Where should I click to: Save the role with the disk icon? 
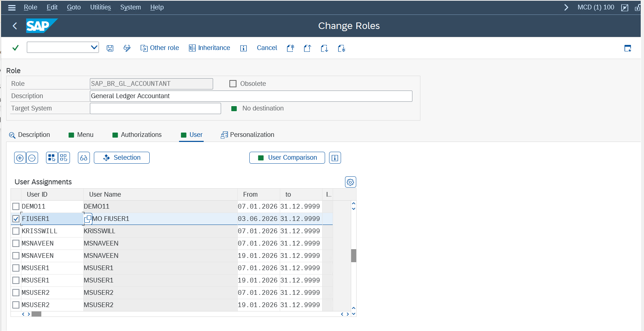tap(110, 48)
